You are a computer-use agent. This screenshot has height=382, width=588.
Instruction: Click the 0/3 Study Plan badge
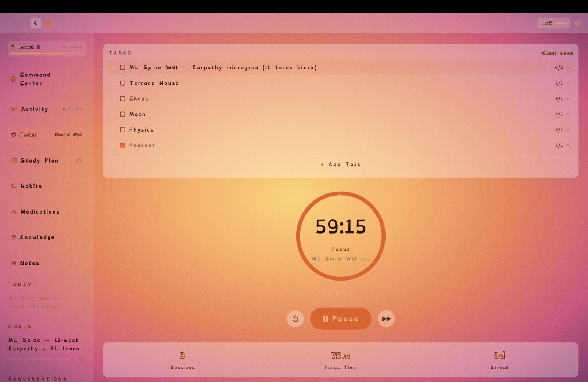(x=79, y=160)
